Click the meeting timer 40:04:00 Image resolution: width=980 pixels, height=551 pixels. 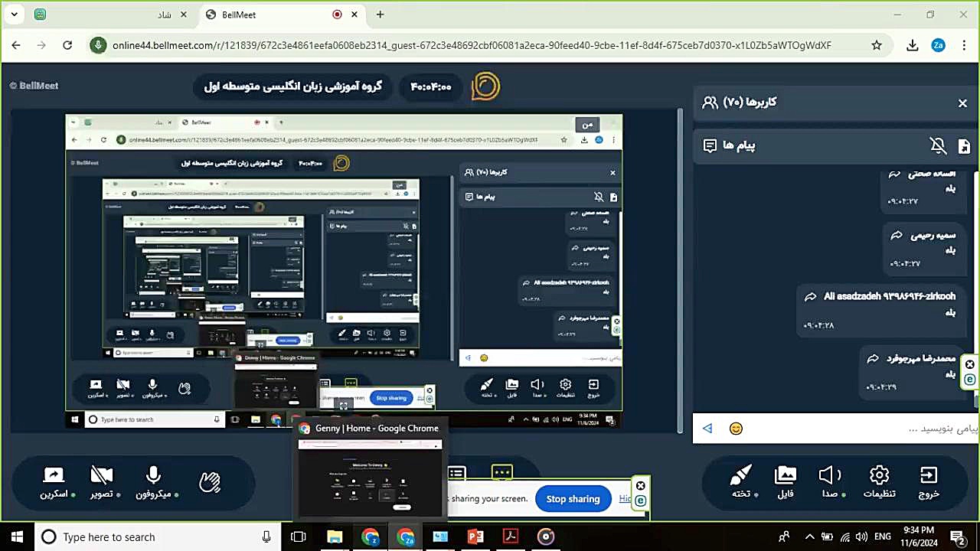(x=430, y=86)
